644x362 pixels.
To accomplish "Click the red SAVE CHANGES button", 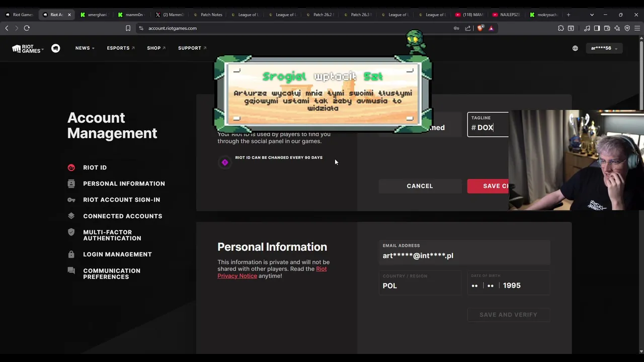I will tap(488, 186).
